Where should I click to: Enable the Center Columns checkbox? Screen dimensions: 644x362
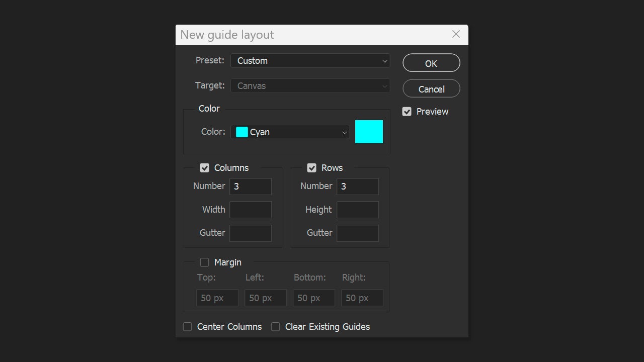pos(188,327)
